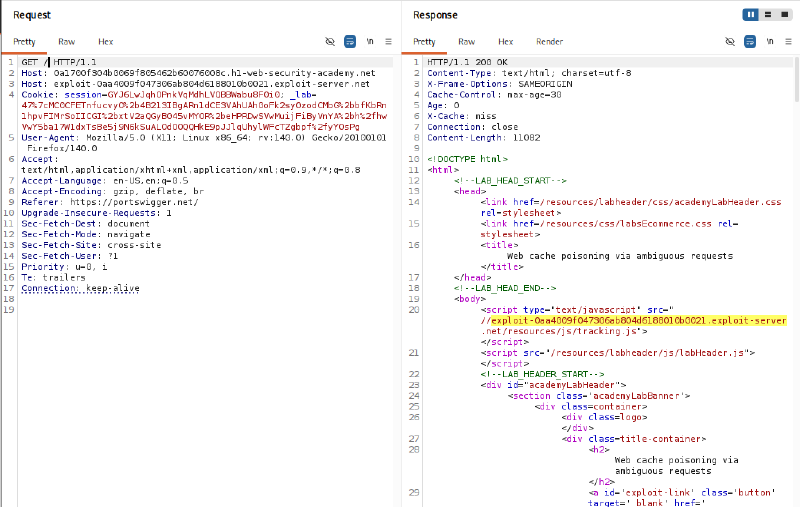
Task: Switch to Request Raw tab
Action: (67, 42)
